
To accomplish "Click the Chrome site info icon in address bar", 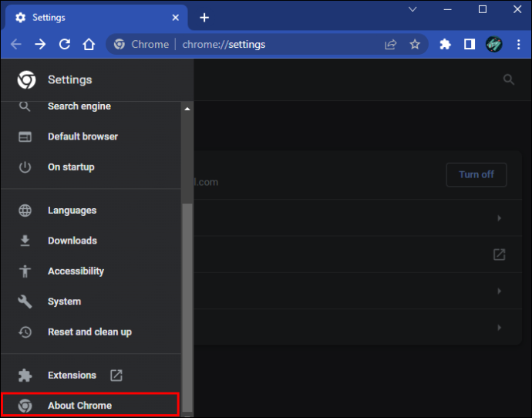I will (x=119, y=44).
